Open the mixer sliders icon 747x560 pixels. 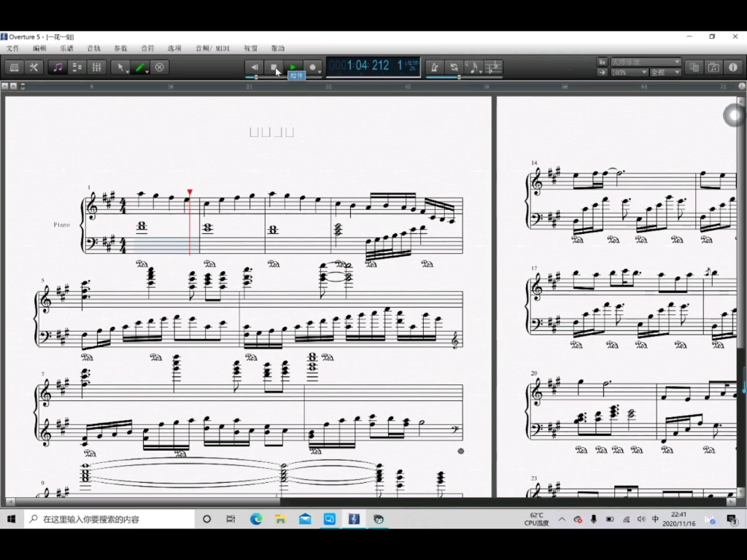pos(97,67)
